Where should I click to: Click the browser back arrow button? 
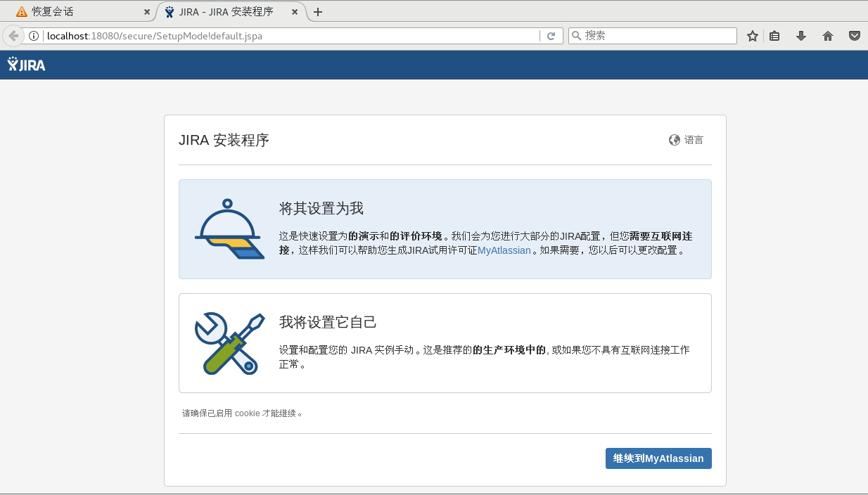(13, 36)
